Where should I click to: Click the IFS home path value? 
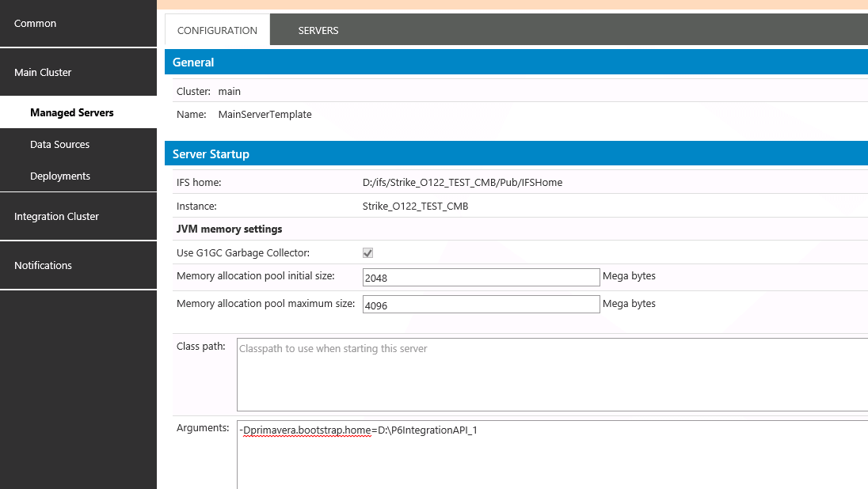[x=463, y=182]
